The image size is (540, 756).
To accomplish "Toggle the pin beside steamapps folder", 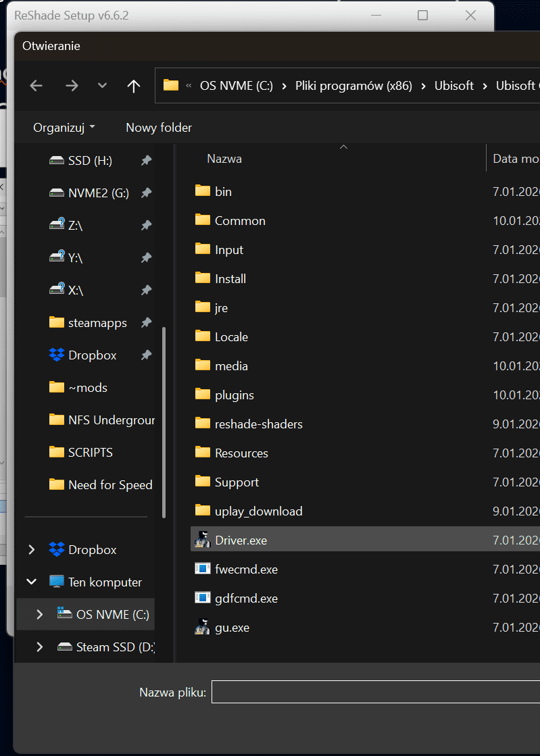I will pyautogui.click(x=145, y=323).
